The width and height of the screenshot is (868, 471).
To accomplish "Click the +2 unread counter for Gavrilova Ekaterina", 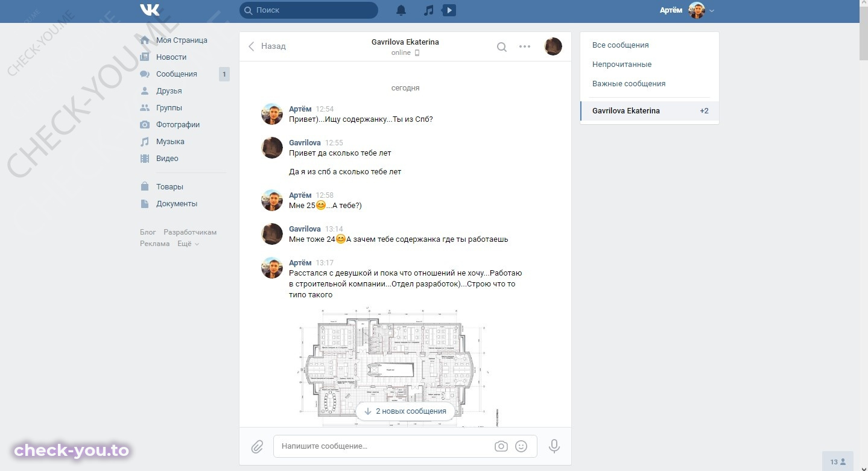I will tap(704, 111).
